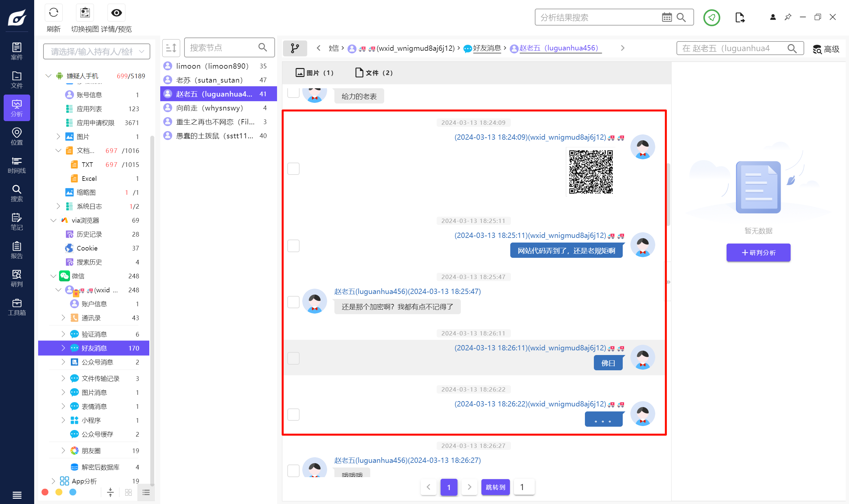
Task: Open the 请选择/输入持有人 dropdown
Action: click(x=97, y=51)
